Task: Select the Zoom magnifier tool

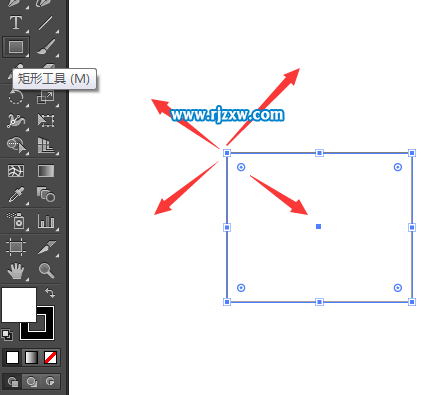Action: tap(46, 270)
